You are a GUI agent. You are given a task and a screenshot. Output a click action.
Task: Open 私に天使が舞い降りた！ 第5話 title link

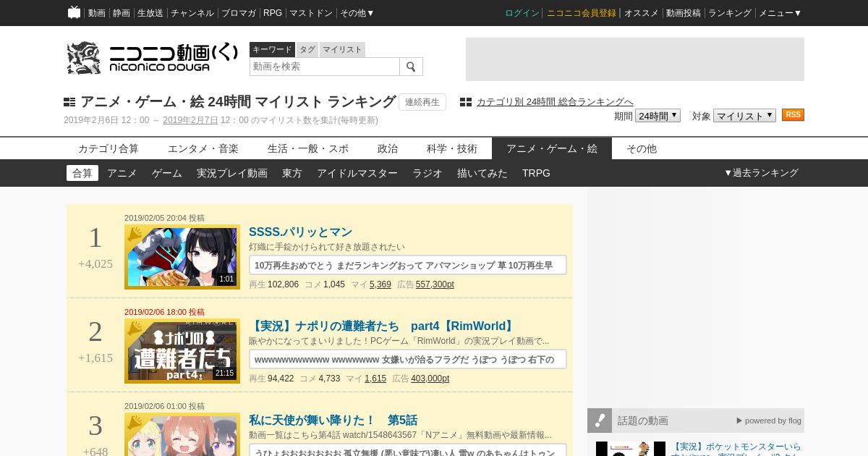click(x=333, y=420)
